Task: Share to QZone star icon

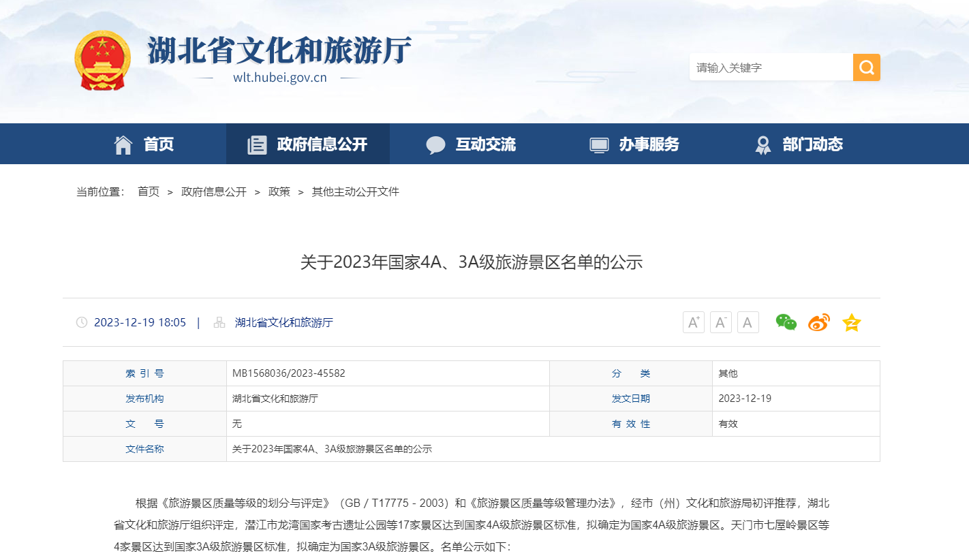Action: click(851, 322)
